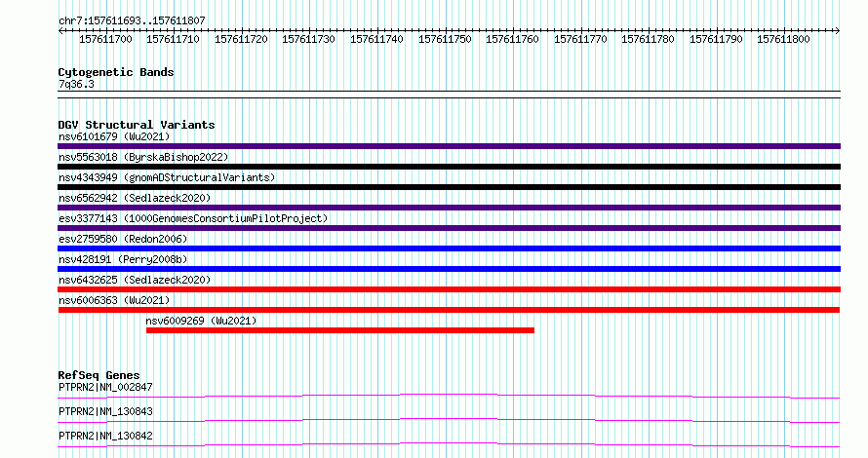This screenshot has width=868, height=458.
Task: Select the magenta line of PTPRN2|NM_130842
Action: pos(449,444)
